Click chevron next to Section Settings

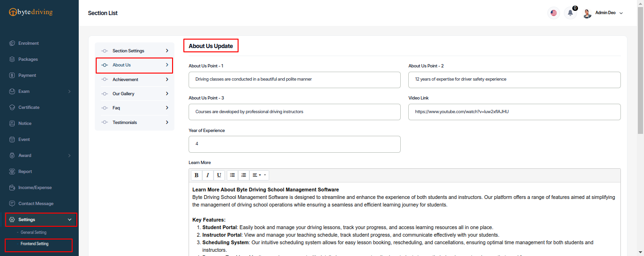pos(167,51)
